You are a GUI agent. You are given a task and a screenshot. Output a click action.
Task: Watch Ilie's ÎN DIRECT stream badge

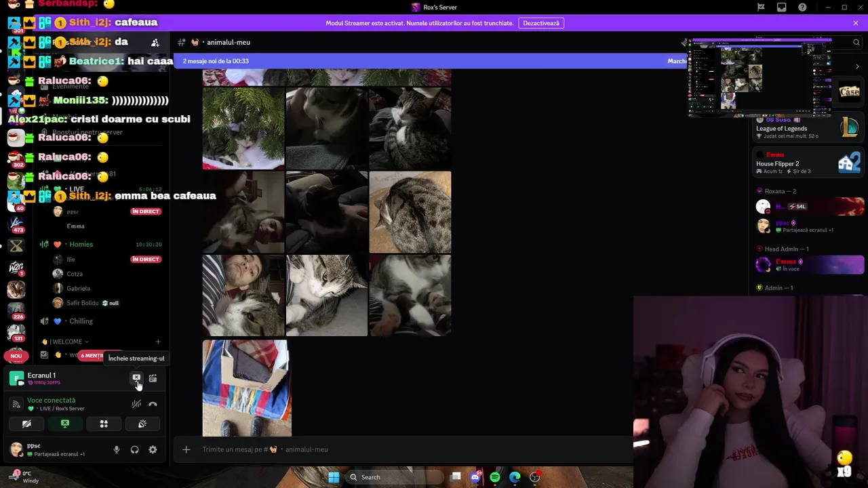tap(146, 260)
